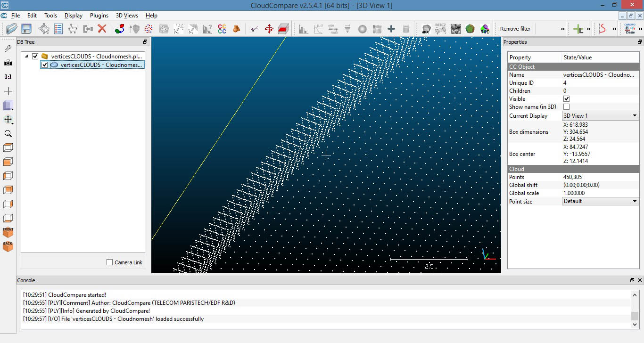644x343 pixels.
Task: Delete selected entity with red X icon
Action: click(102, 29)
